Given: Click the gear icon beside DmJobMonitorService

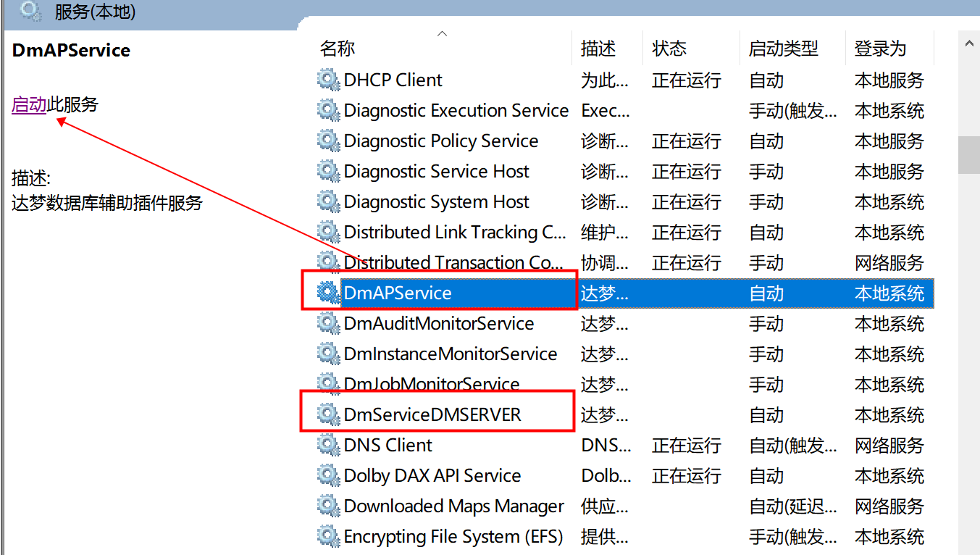Looking at the screenshot, I should click(x=329, y=384).
